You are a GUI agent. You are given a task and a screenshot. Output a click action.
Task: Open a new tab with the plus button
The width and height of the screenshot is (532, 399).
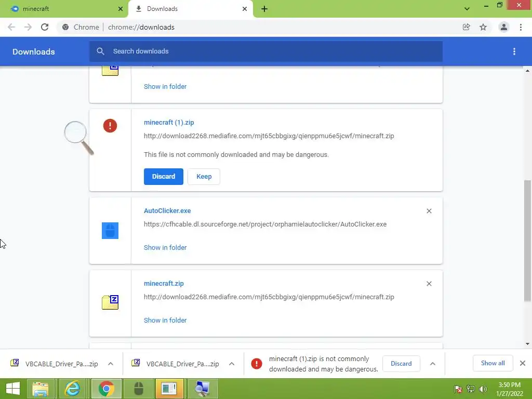coord(264,9)
